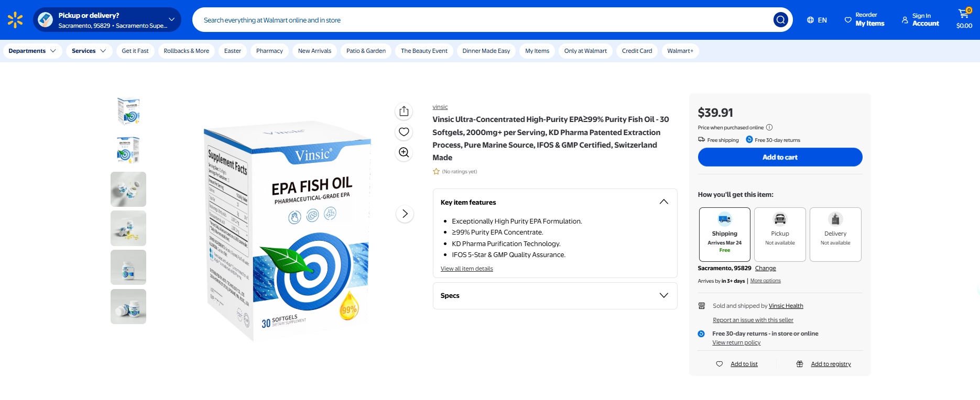Click the share product icon
The image size is (980, 400).
404,111
